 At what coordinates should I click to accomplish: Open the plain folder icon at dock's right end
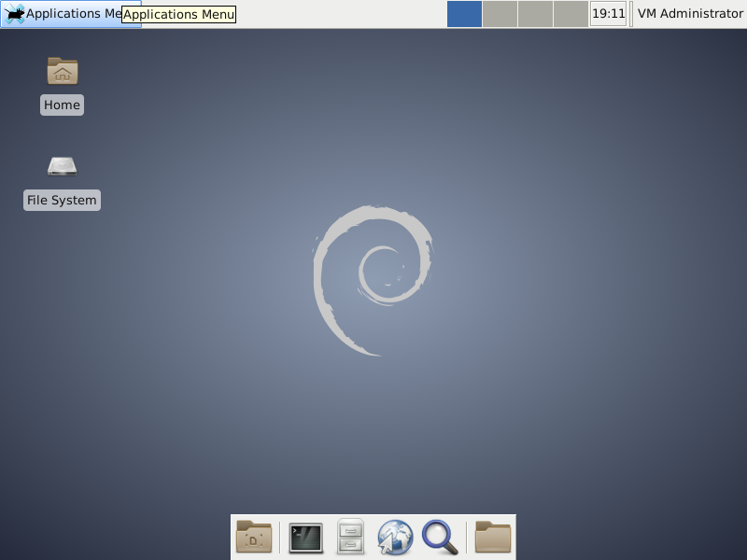tap(493, 537)
